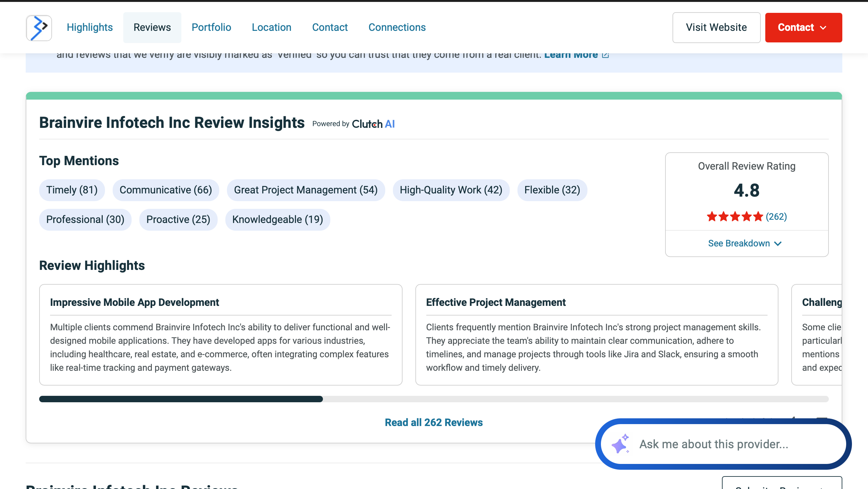Viewport: 868px width, 489px height.
Task: Expand the See Breakdown rating section
Action: 745,243
